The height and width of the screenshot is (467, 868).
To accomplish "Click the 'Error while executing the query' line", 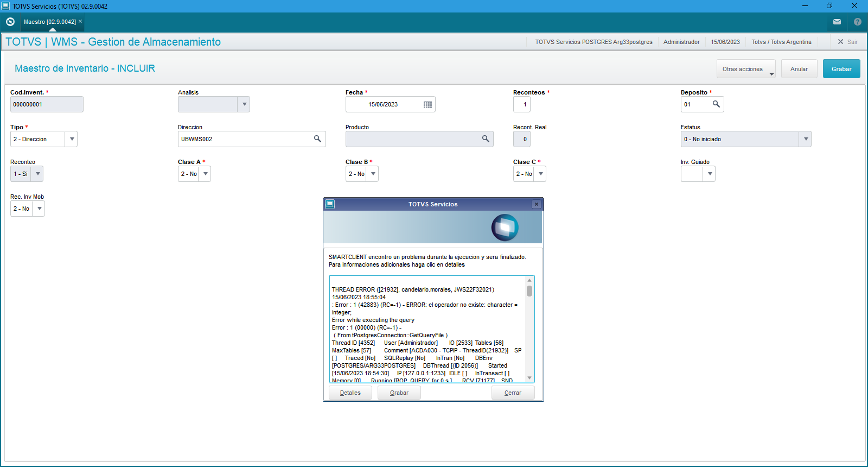I will (373, 320).
